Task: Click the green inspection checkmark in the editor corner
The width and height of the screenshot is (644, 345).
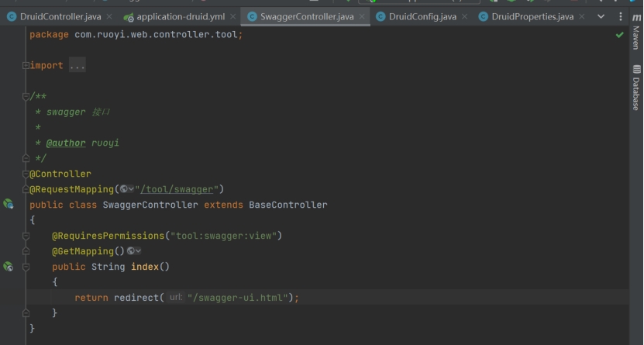Action: (x=619, y=35)
